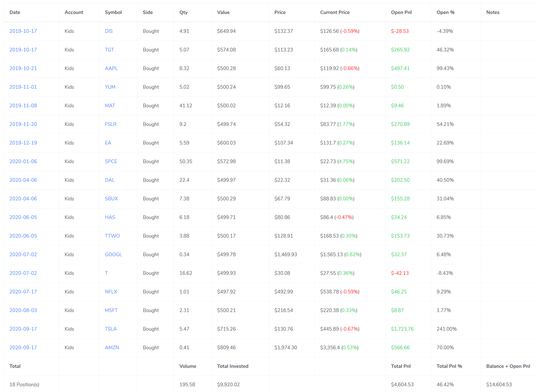Open the DIS symbol link
The height and width of the screenshot is (392, 536).
click(109, 31)
